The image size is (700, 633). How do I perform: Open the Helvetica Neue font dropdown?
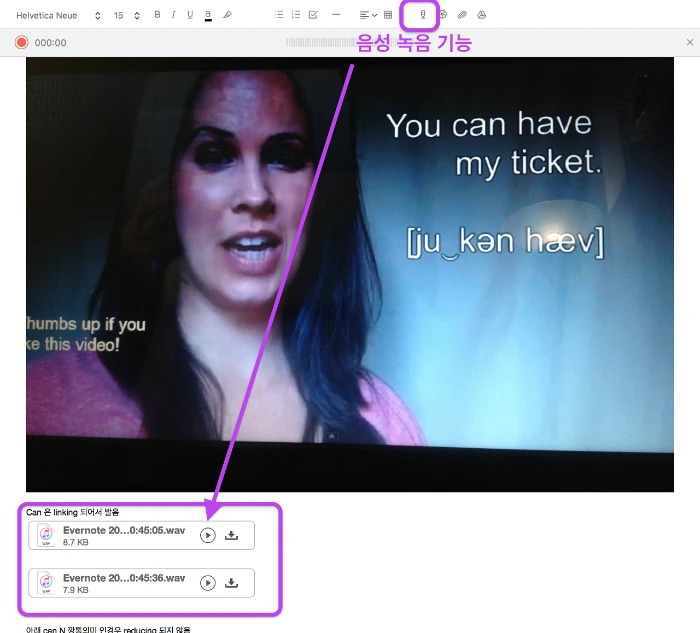58,16
